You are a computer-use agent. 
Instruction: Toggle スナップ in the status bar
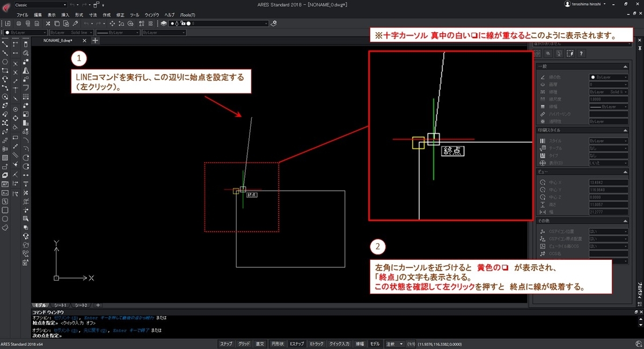(226, 343)
